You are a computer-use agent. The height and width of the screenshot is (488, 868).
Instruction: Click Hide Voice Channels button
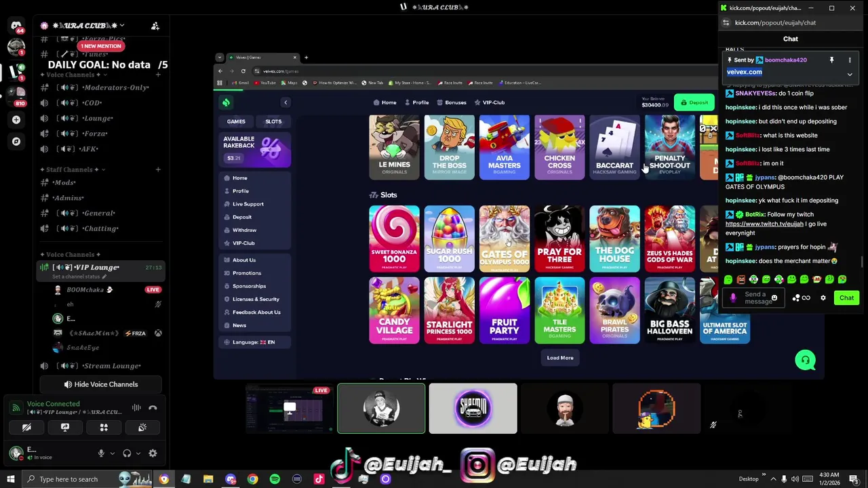tap(100, 384)
